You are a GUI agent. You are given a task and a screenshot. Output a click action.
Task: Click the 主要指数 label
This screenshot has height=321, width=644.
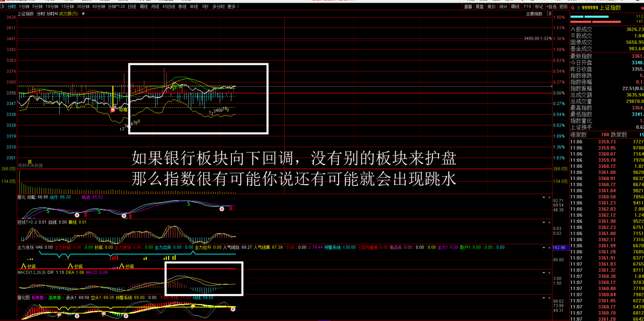pos(534,14)
